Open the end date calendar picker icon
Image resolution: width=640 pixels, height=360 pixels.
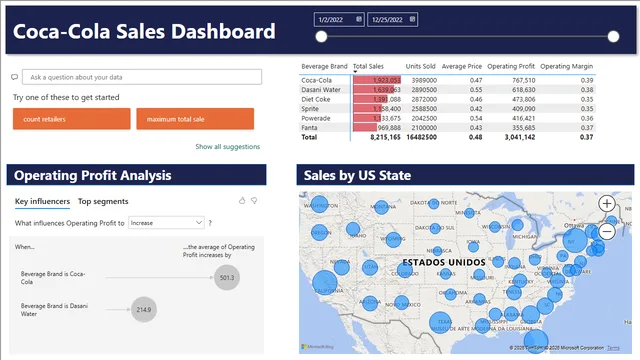coord(412,19)
